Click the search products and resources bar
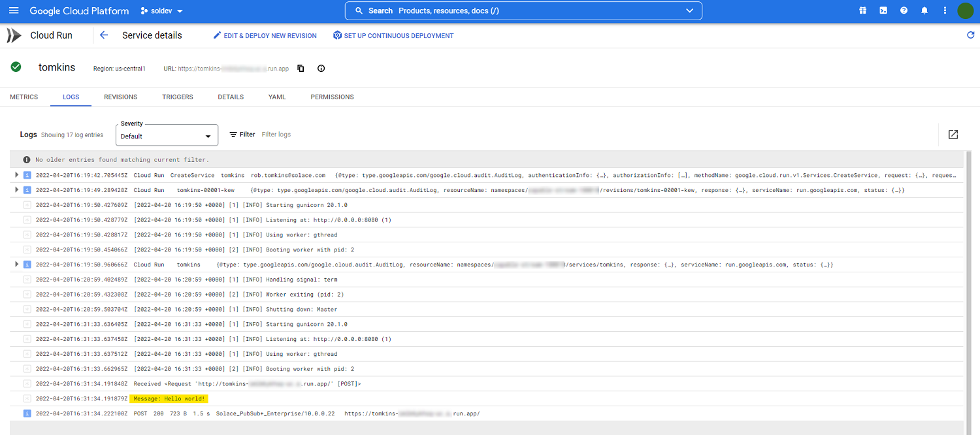 pyautogui.click(x=523, y=11)
